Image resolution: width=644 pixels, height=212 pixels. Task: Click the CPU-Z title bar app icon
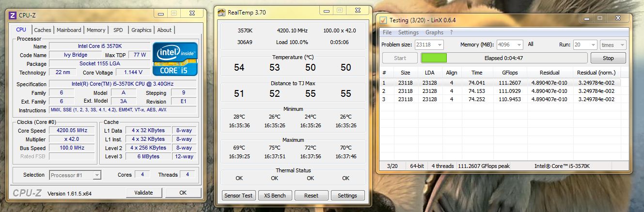point(13,15)
